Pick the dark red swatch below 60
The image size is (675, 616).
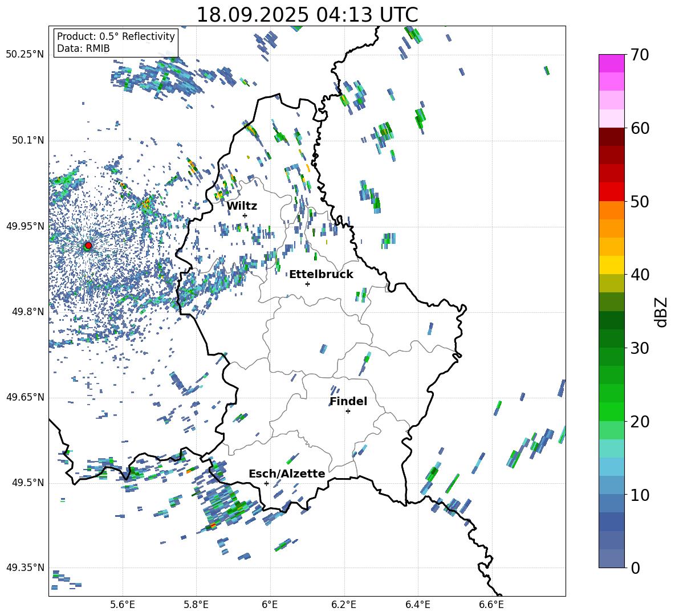[612, 137]
